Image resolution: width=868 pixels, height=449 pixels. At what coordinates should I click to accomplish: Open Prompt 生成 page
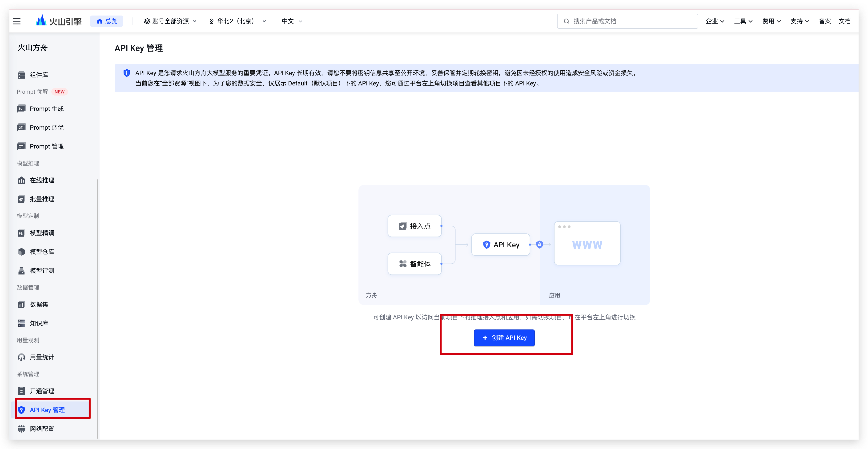pos(47,109)
